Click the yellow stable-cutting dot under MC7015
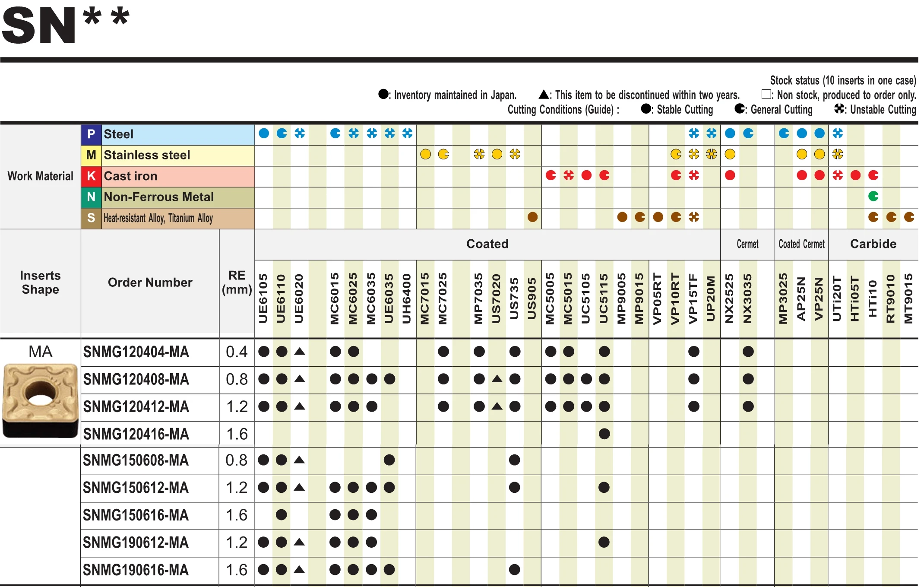 (x=425, y=154)
